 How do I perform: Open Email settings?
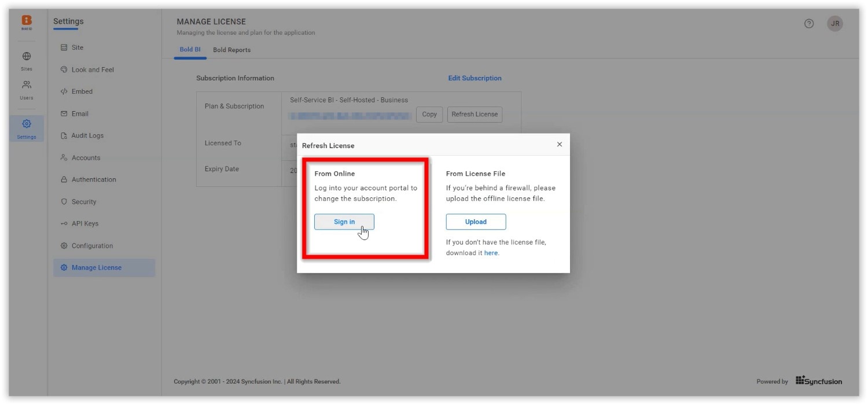[80, 113]
